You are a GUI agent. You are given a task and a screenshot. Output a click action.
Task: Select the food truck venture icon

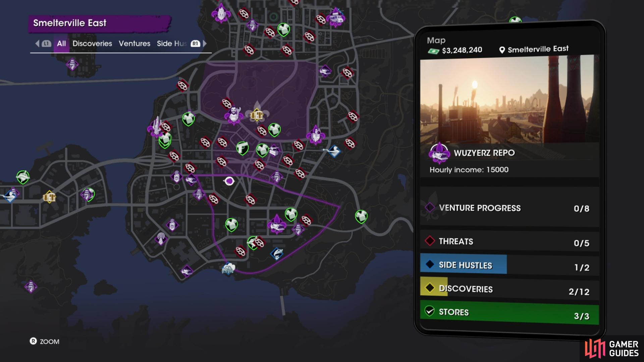tap(336, 18)
